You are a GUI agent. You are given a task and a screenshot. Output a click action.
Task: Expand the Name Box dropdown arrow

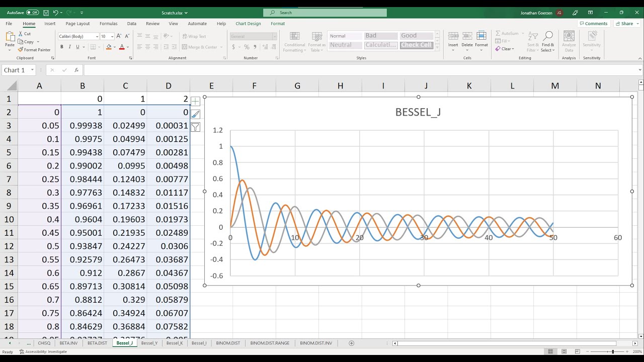[32, 70]
